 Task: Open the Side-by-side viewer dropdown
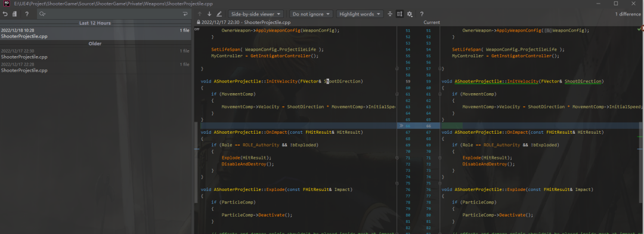pos(255,14)
